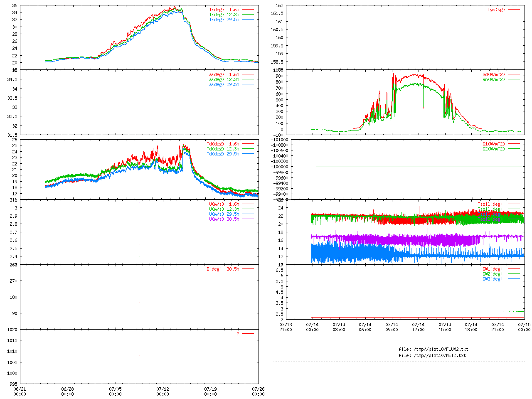
Task: Click the U(m/s) 30.5m legend entry
Action: click(224, 219)
